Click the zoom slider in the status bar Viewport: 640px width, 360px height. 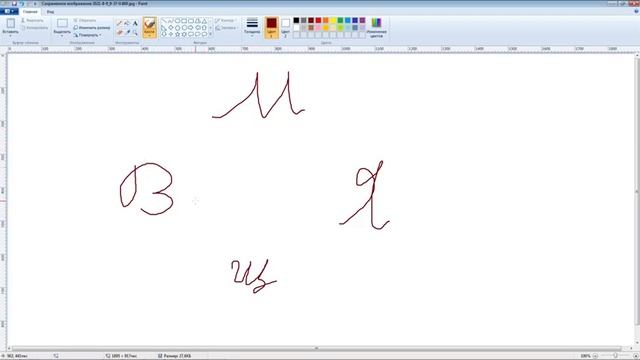615,356
